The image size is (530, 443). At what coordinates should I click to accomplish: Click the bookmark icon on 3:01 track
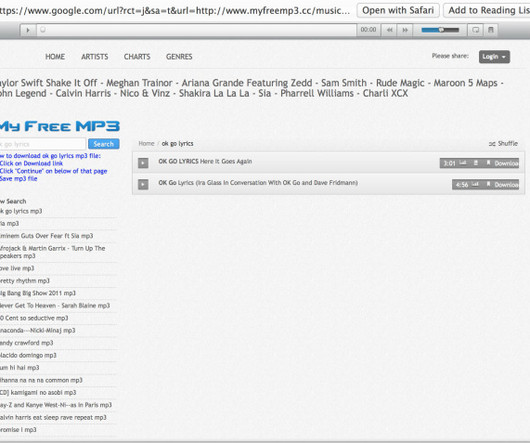(488, 163)
